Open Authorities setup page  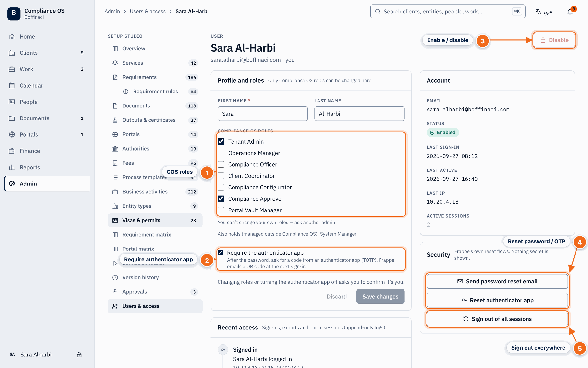coord(155,149)
